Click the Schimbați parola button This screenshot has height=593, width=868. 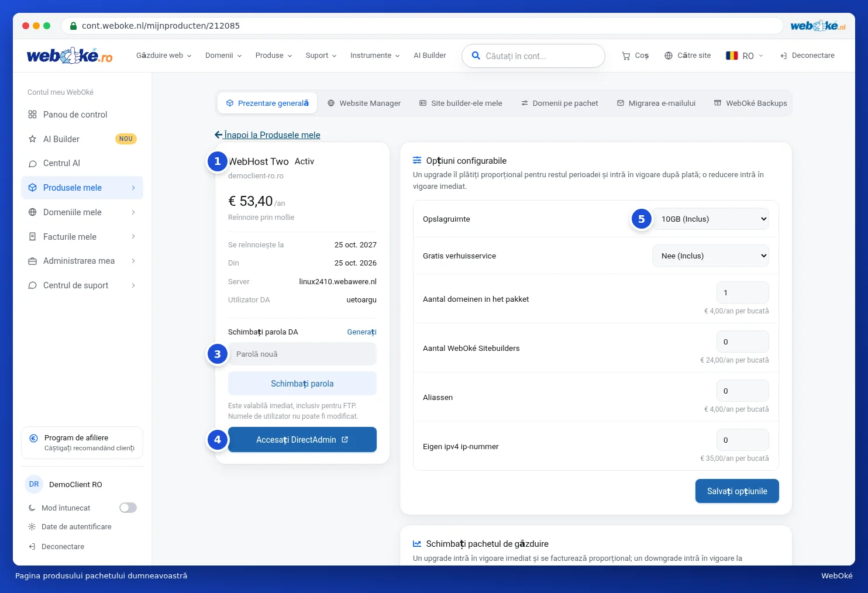click(x=302, y=384)
